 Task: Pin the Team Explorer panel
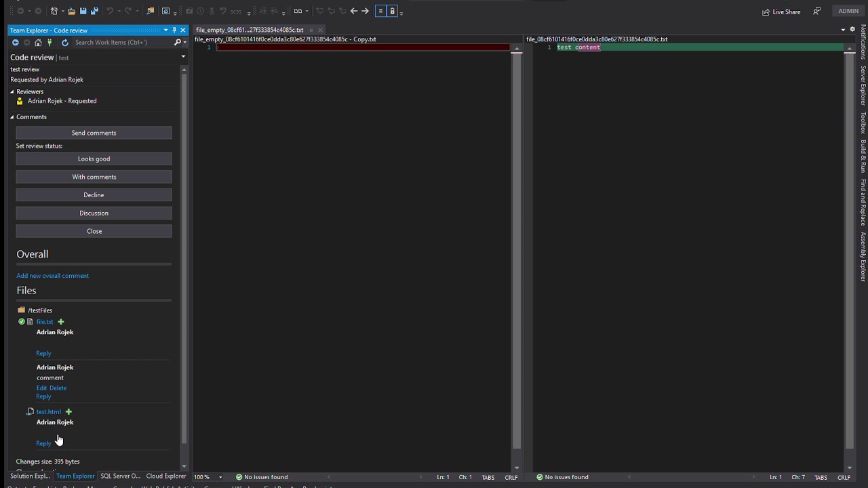(174, 30)
